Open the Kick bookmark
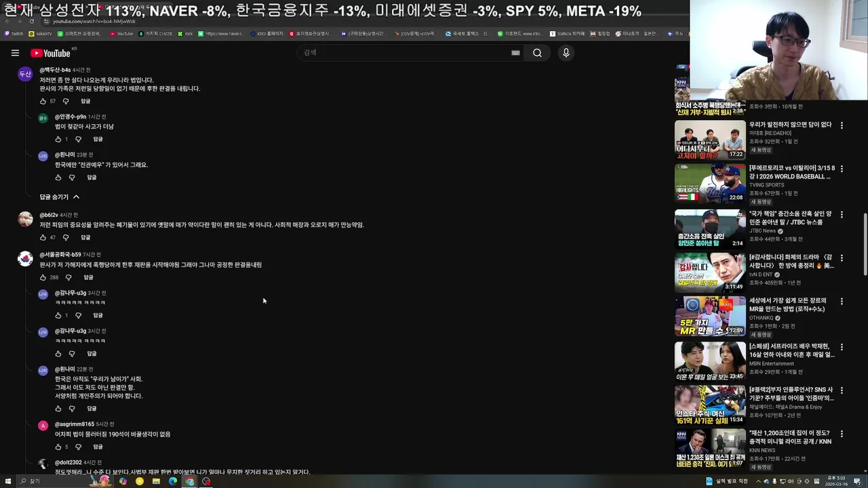 coord(185,33)
